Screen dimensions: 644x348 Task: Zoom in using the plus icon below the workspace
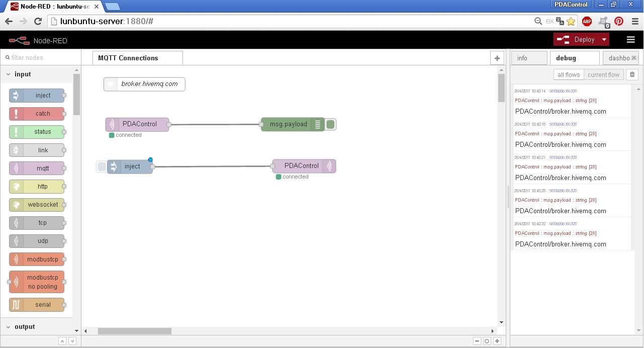pyautogui.click(x=497, y=340)
